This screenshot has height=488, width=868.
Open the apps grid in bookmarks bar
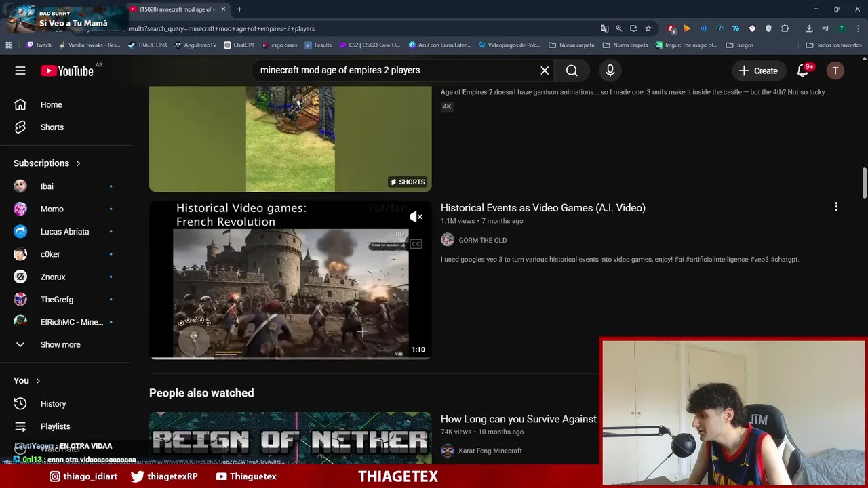pos(9,45)
